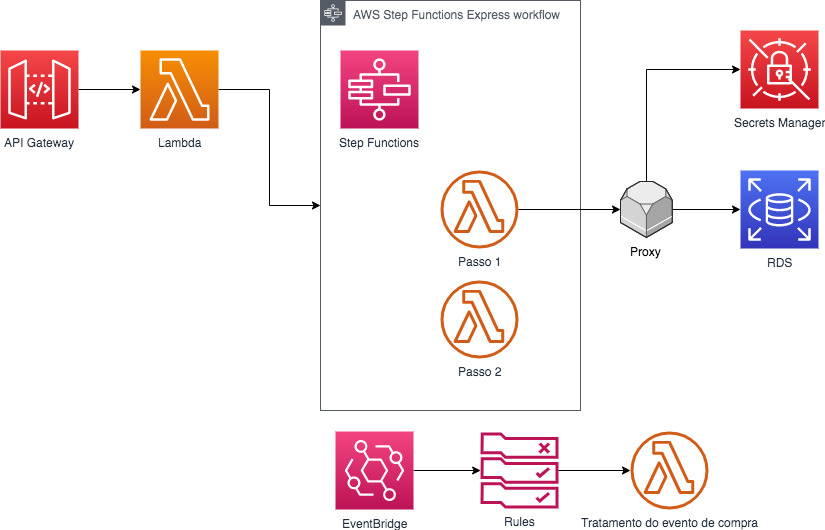The image size is (825, 530).
Task: Click the 'Secrets Manager' label
Action: [x=779, y=123]
